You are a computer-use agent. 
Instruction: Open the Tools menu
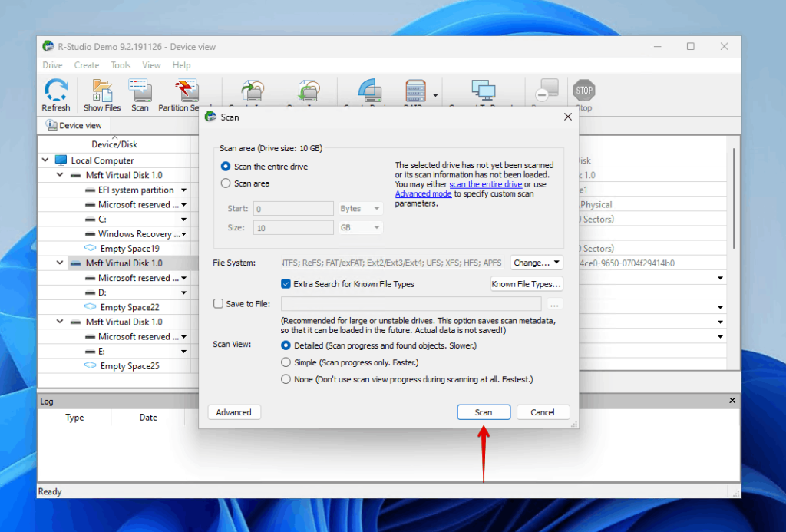(120, 65)
